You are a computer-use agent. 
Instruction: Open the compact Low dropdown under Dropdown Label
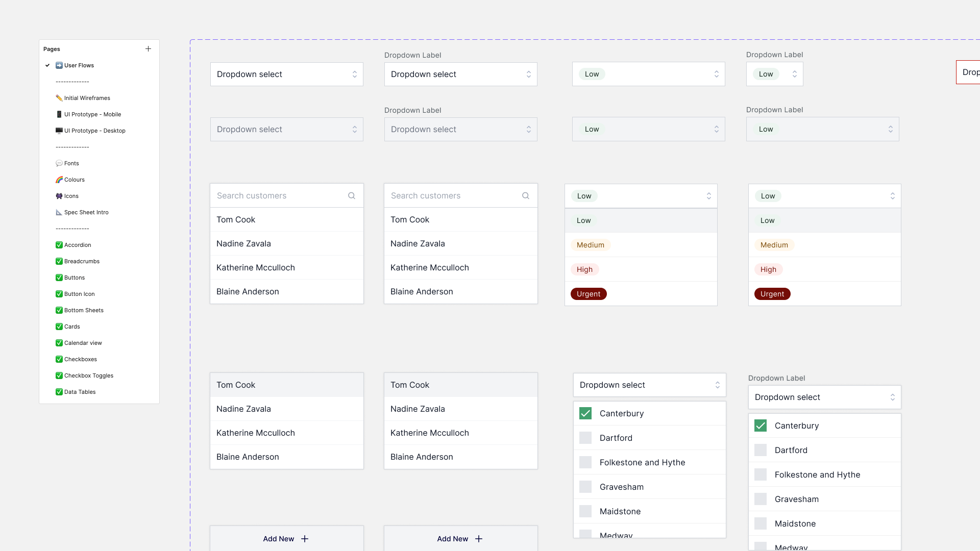pos(775,74)
